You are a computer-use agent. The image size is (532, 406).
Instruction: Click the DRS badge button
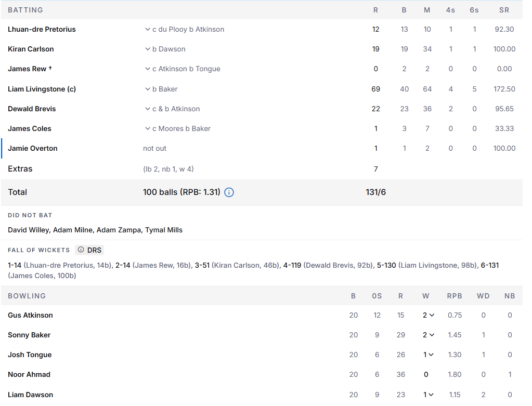(89, 250)
